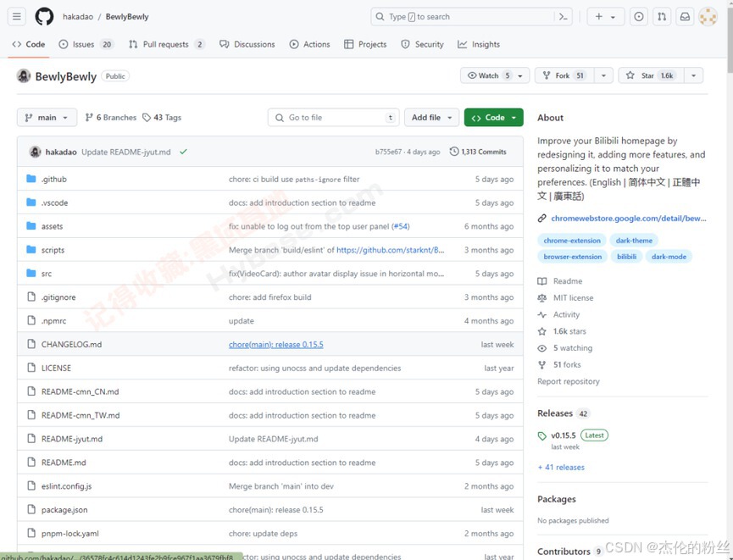
Task: Click the green check status icon
Action: (x=183, y=152)
